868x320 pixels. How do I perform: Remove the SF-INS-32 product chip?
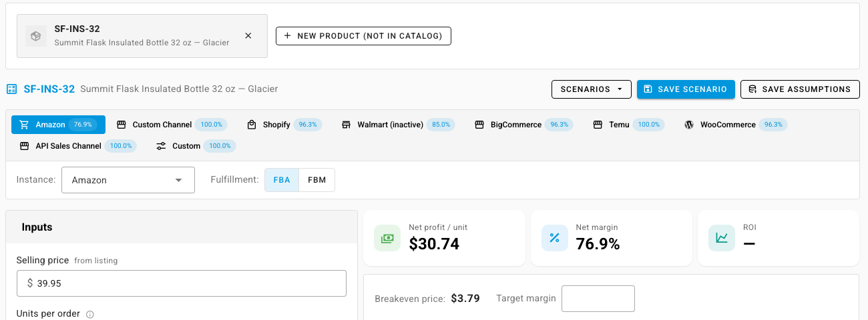pyautogui.click(x=248, y=36)
